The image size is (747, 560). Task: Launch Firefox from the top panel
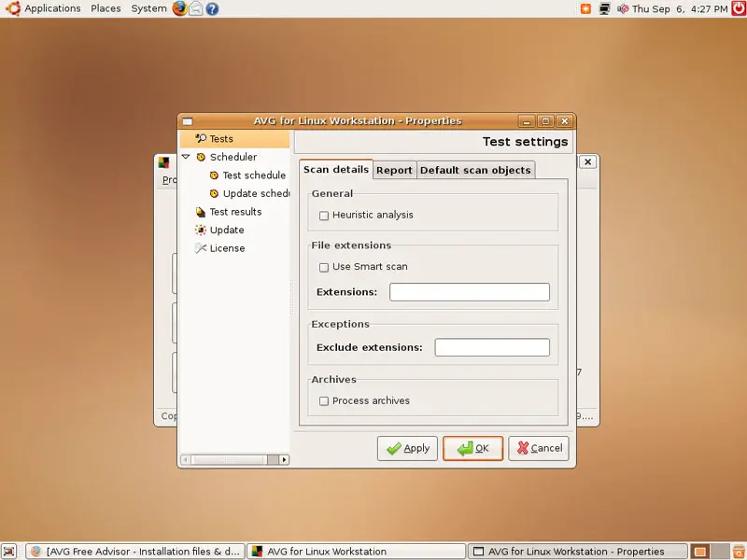179,8
